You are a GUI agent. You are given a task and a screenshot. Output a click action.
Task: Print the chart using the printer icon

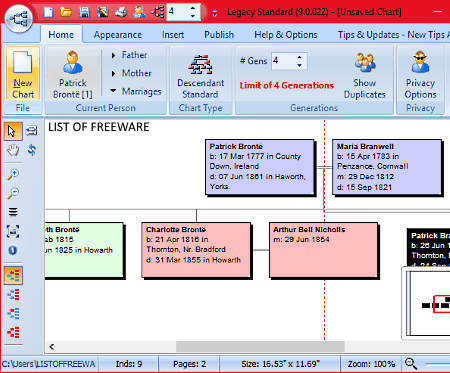click(121, 12)
